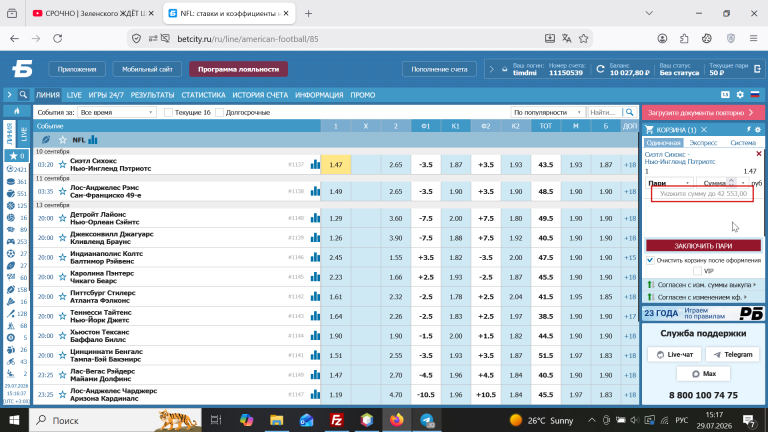
Task: Open the site settings gear icon
Action: coord(740,95)
